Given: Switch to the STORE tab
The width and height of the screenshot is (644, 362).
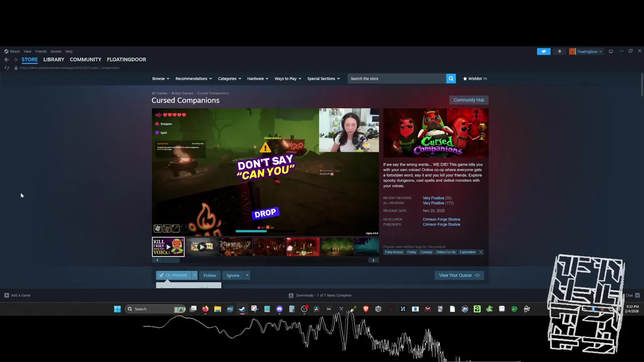Looking at the screenshot, I should click(x=30, y=59).
